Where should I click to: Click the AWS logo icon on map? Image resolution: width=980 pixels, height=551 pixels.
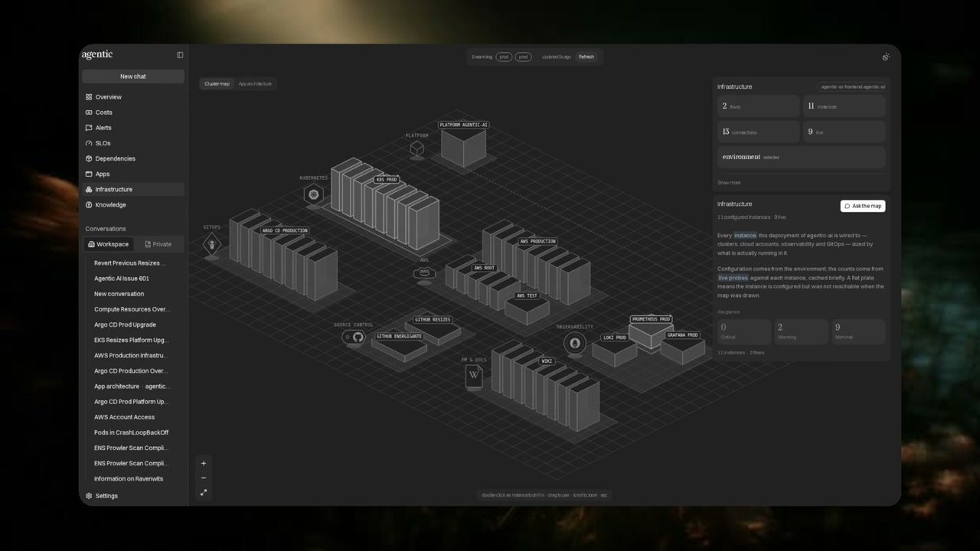424,272
